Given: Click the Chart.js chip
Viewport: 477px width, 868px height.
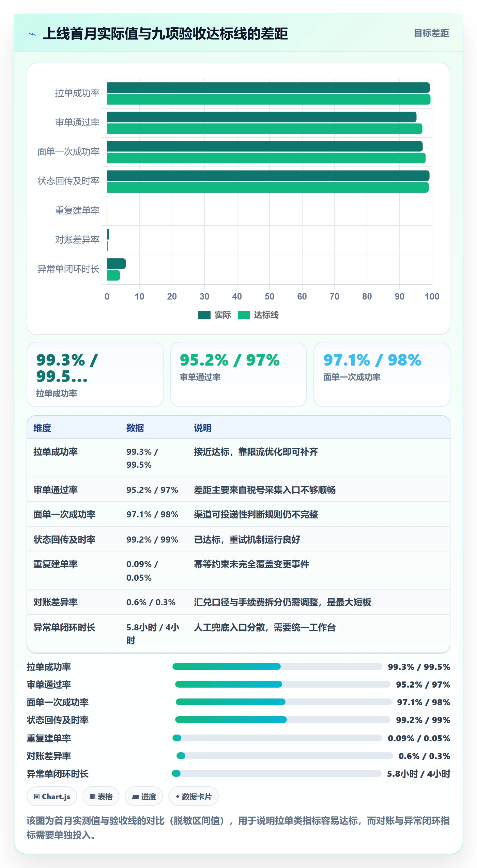Looking at the screenshot, I should [52, 797].
